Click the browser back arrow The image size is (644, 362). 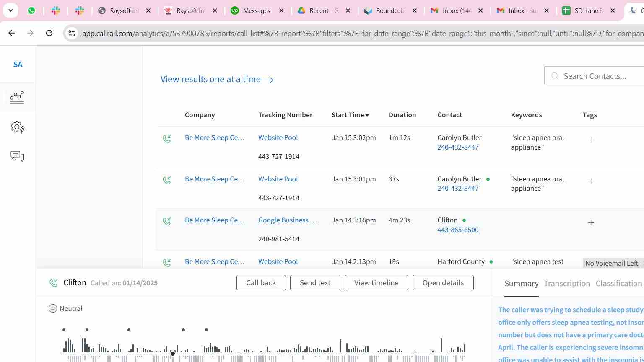[12, 33]
